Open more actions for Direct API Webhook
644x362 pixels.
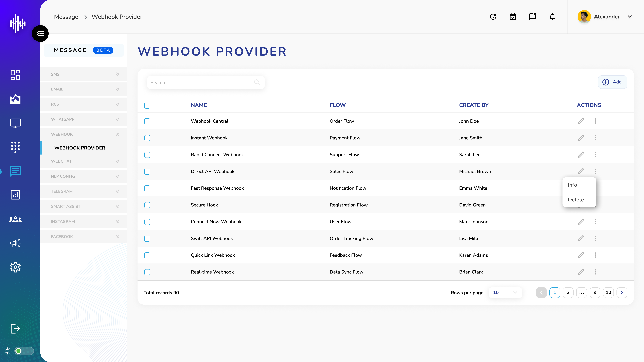595,171
